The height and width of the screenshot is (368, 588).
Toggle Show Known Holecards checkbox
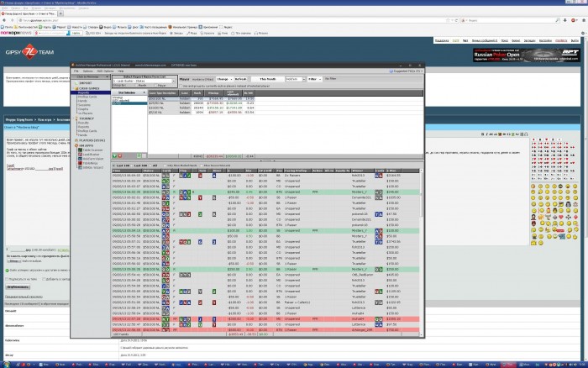[x=202, y=166]
